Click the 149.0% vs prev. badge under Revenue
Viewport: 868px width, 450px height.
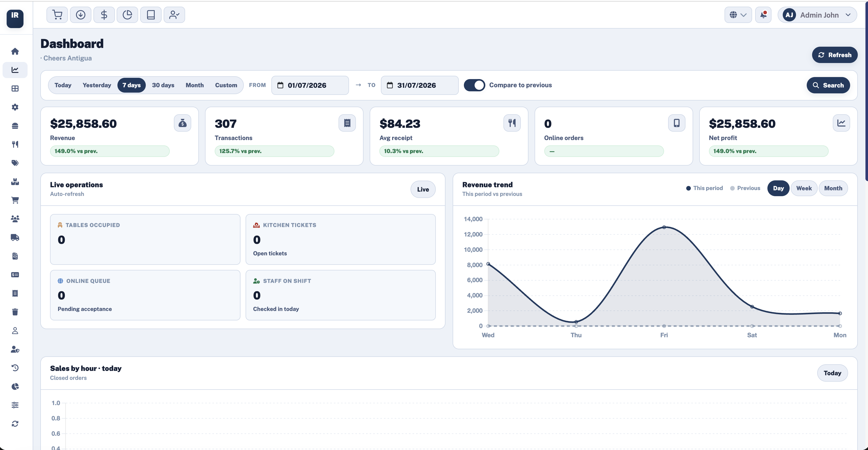click(x=110, y=151)
